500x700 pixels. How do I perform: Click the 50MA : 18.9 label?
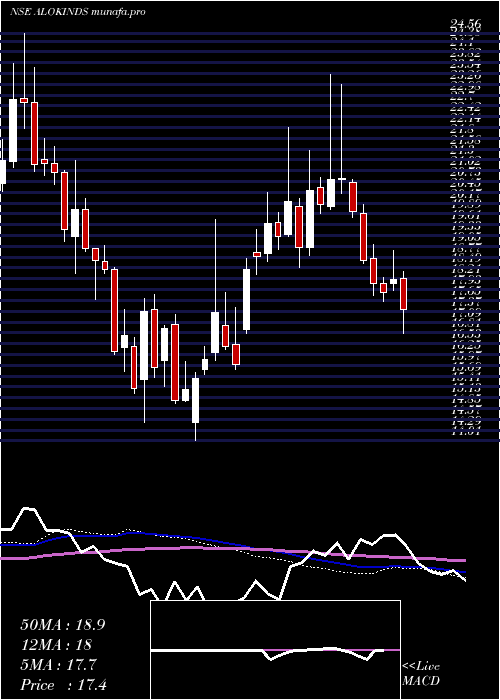click(62, 625)
